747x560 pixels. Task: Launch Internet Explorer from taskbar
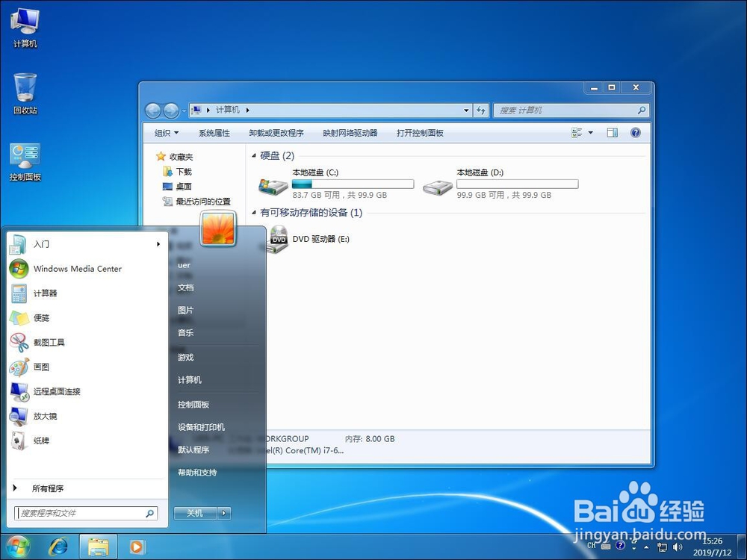point(58,547)
